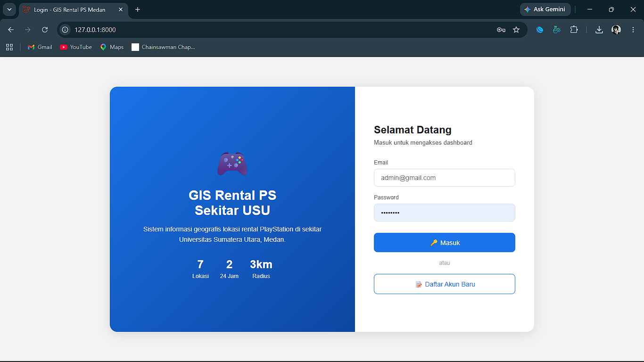The width and height of the screenshot is (644, 362).
Task: Restore down the Chrome window
Action: point(611,9)
